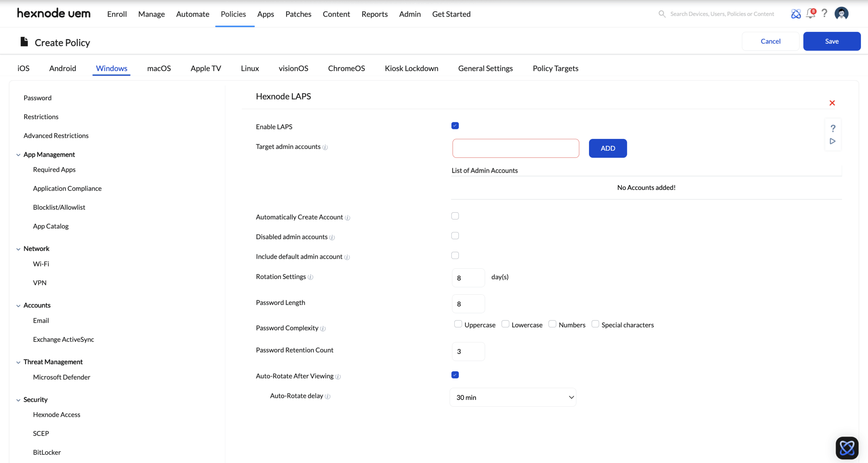The image size is (868, 463).
Task: Open the notifications bell icon
Action: (x=810, y=14)
